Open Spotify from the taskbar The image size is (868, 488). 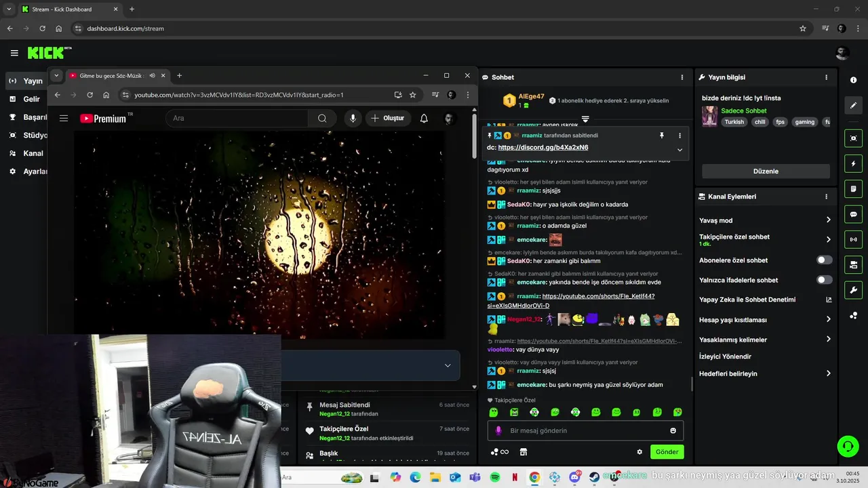pyautogui.click(x=494, y=478)
